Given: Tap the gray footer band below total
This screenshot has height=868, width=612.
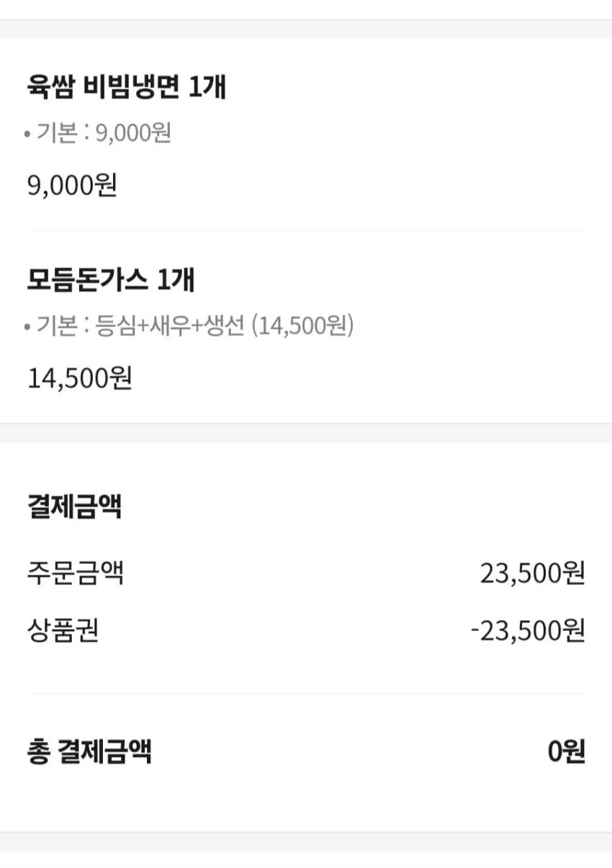Looking at the screenshot, I should (306, 842).
